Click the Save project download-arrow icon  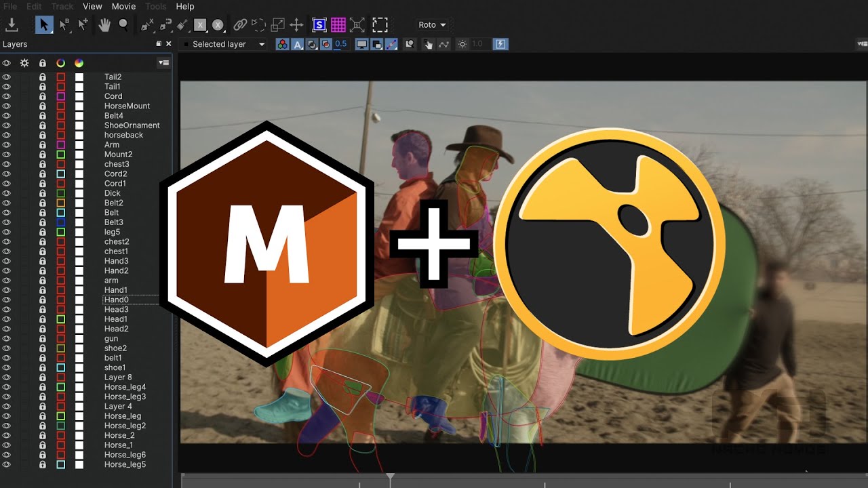point(11,25)
